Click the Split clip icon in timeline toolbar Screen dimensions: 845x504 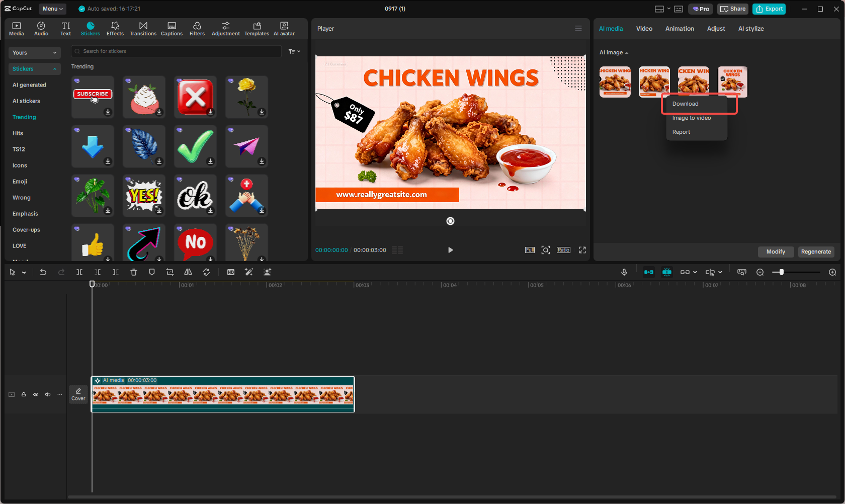pos(79,272)
